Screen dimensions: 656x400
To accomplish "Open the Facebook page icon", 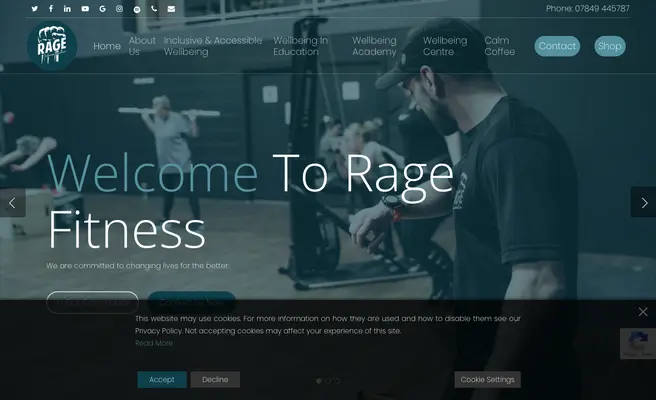I will (x=51, y=8).
